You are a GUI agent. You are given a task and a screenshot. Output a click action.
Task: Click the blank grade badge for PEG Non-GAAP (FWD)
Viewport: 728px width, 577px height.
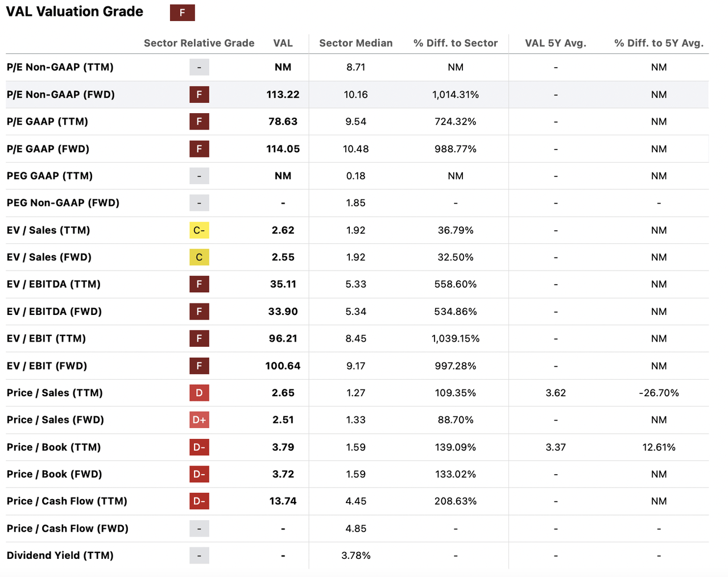tap(199, 203)
